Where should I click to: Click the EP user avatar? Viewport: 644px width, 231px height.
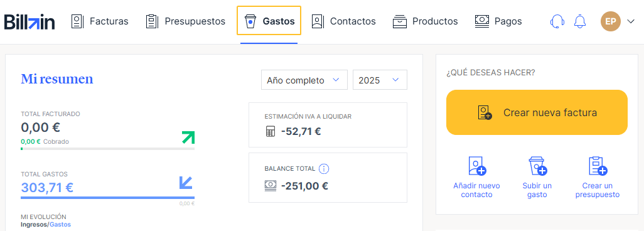[x=610, y=21]
